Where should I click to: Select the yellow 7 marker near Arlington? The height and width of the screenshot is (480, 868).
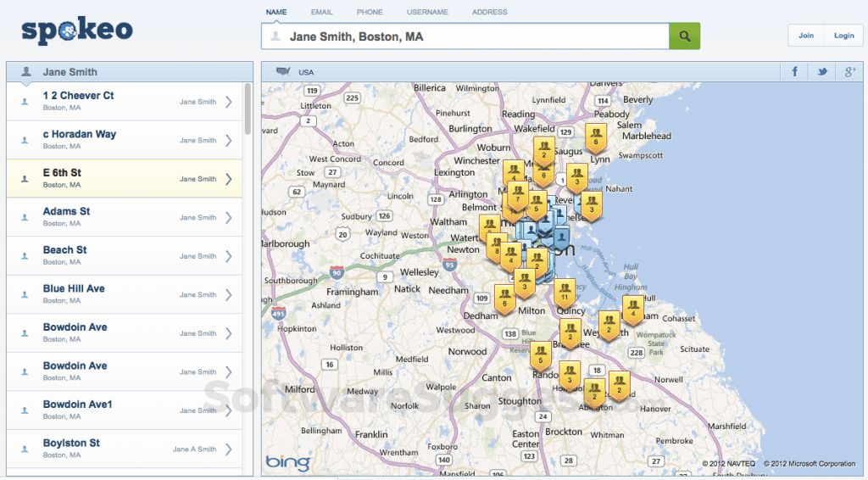coord(518,195)
